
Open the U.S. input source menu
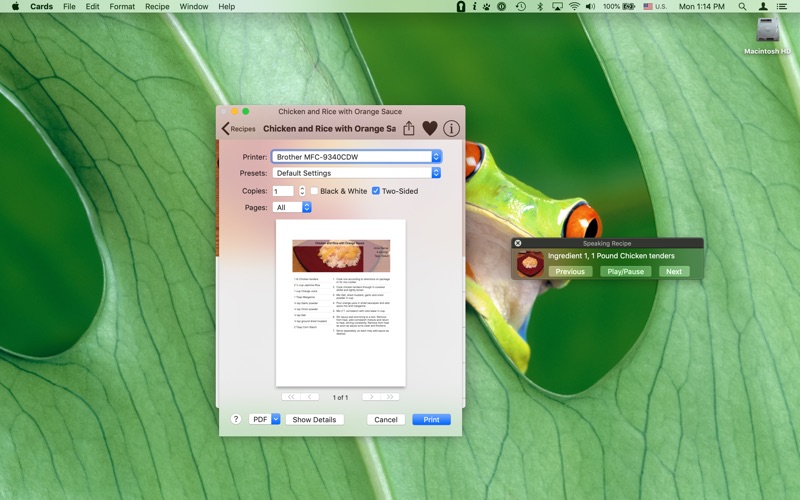click(x=655, y=6)
